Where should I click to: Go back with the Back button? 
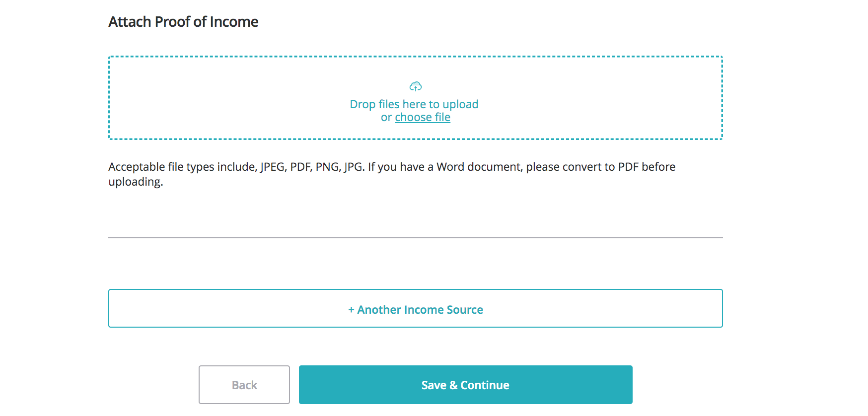tap(244, 385)
